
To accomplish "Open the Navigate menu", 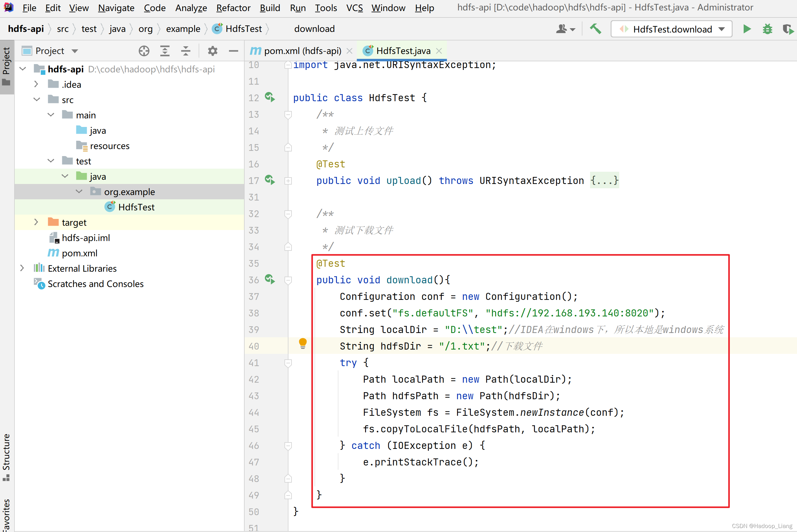I will click(x=116, y=8).
